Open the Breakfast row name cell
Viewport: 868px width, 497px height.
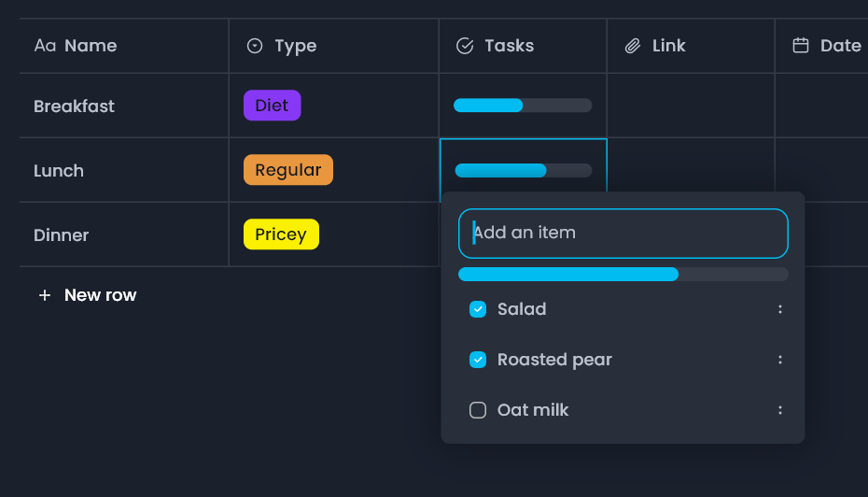75,106
